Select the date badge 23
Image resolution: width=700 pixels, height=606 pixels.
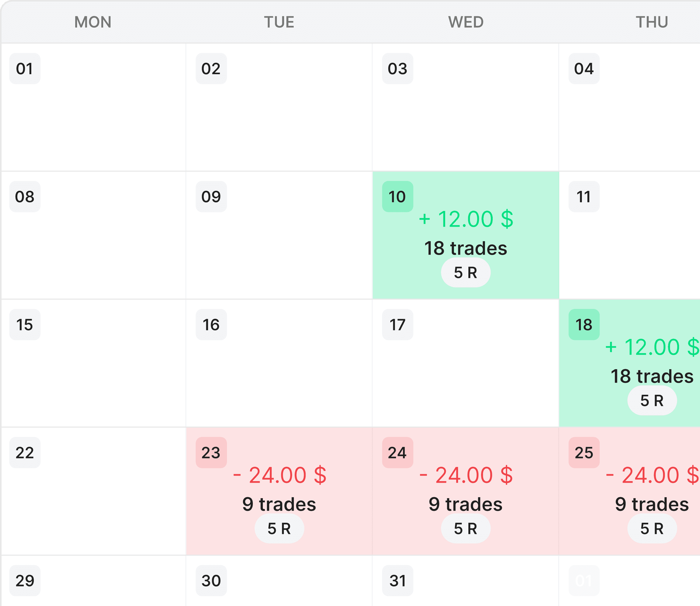point(211,452)
